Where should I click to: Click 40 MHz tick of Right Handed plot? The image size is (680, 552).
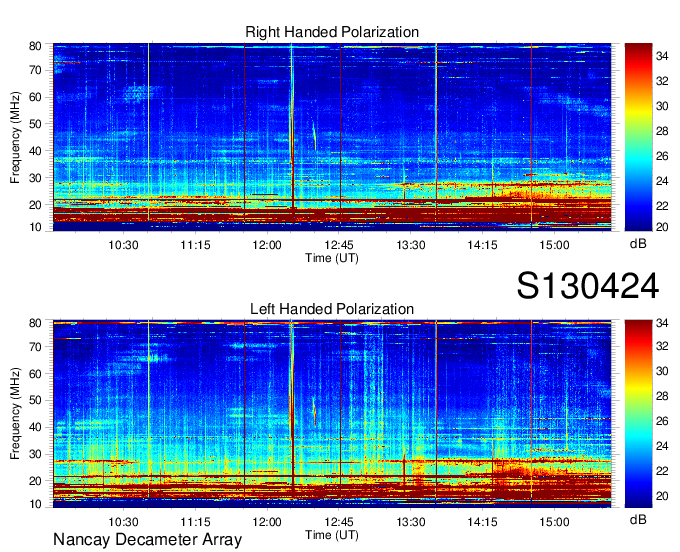[35, 151]
